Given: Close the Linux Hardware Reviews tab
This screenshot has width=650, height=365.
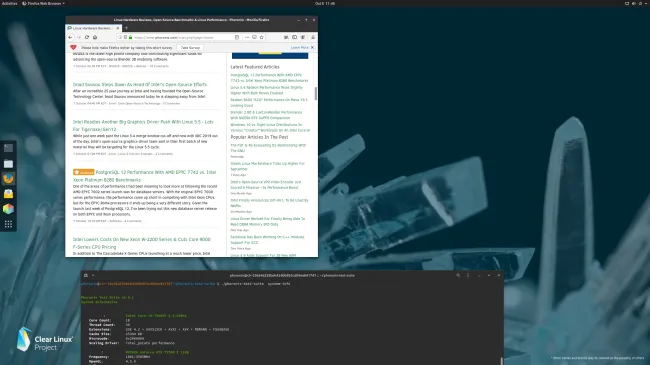Looking at the screenshot, I should pyautogui.click(x=118, y=28).
